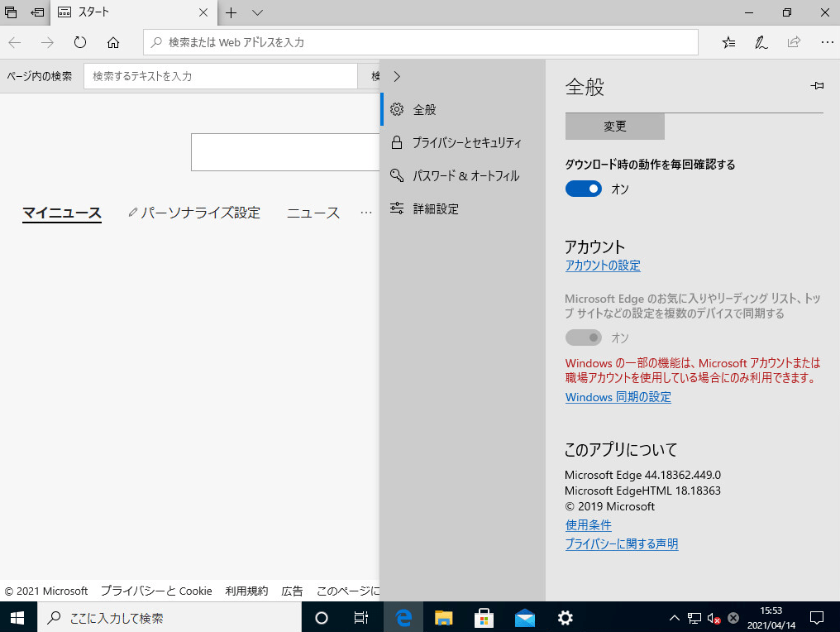This screenshot has width=840, height=632.
Task: Open a new tab with plus icon
Action: tap(231, 12)
